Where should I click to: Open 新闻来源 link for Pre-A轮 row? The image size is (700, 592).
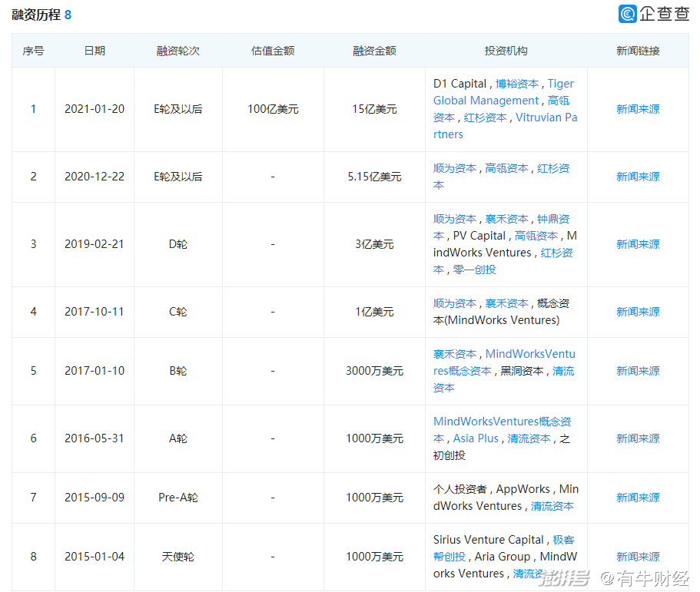tap(638, 498)
